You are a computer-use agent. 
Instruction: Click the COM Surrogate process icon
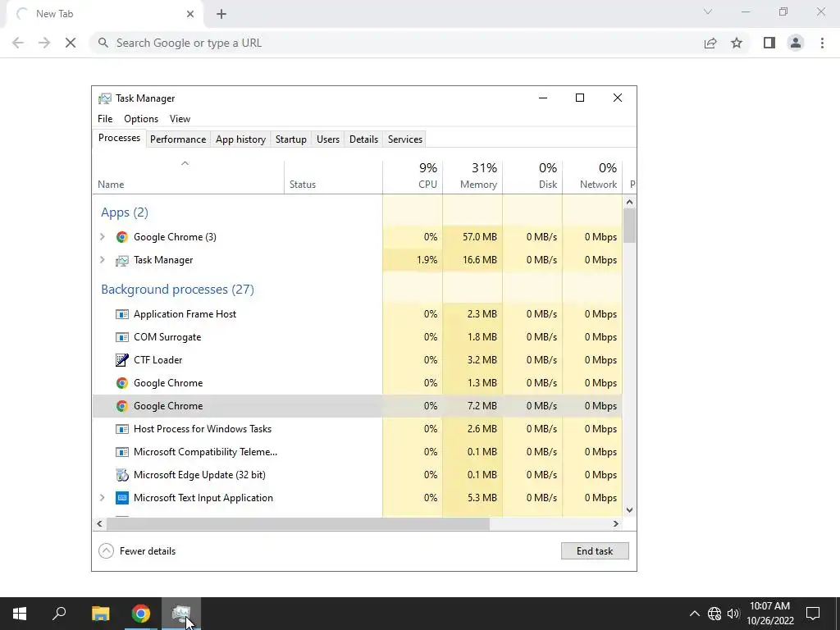[x=122, y=337]
